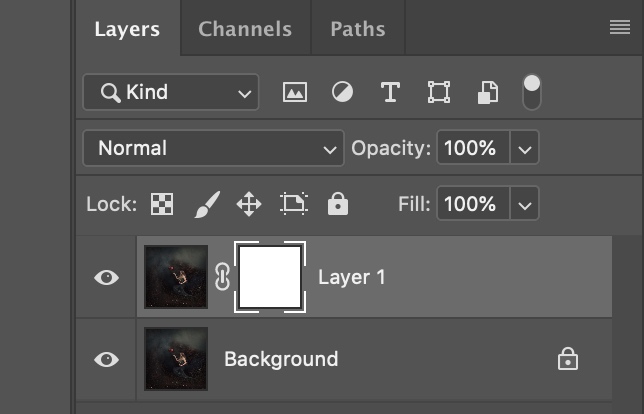Hide the Background layer eye icon
This screenshot has width=644, height=414.
tap(106, 359)
